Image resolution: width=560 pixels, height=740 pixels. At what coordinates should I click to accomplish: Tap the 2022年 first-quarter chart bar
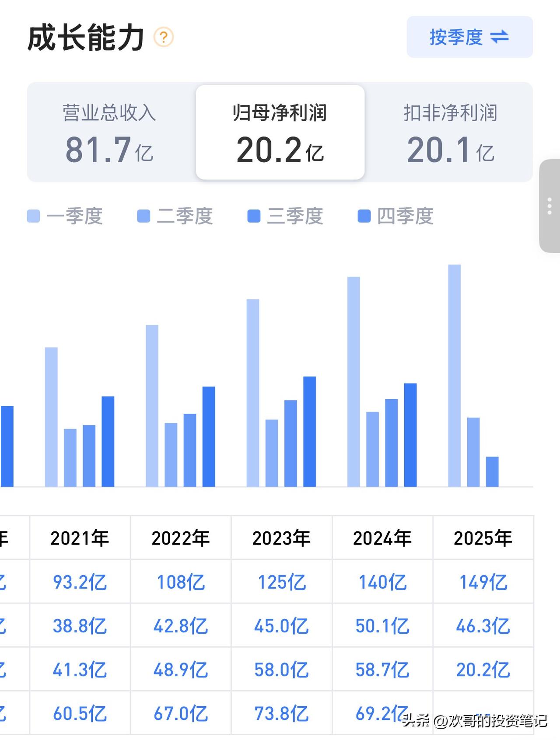pos(152,406)
